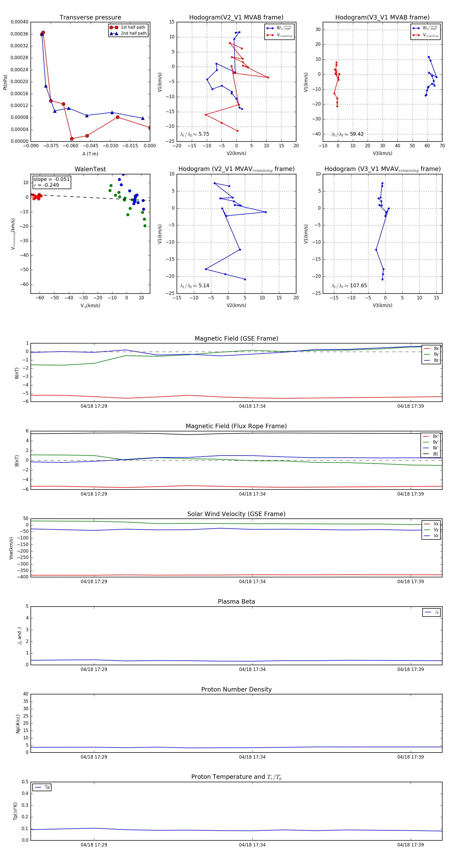Image resolution: width=473 pixels, height=868 pixels.
Task: Click the 'Np(#/cc)' y-axis label
Action: [x=18, y=723]
